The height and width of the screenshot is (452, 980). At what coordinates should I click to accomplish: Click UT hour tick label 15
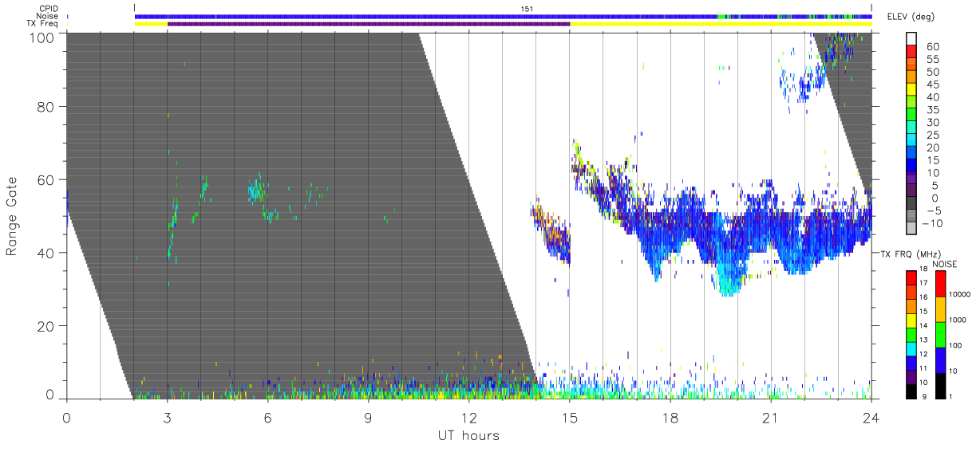(x=569, y=418)
